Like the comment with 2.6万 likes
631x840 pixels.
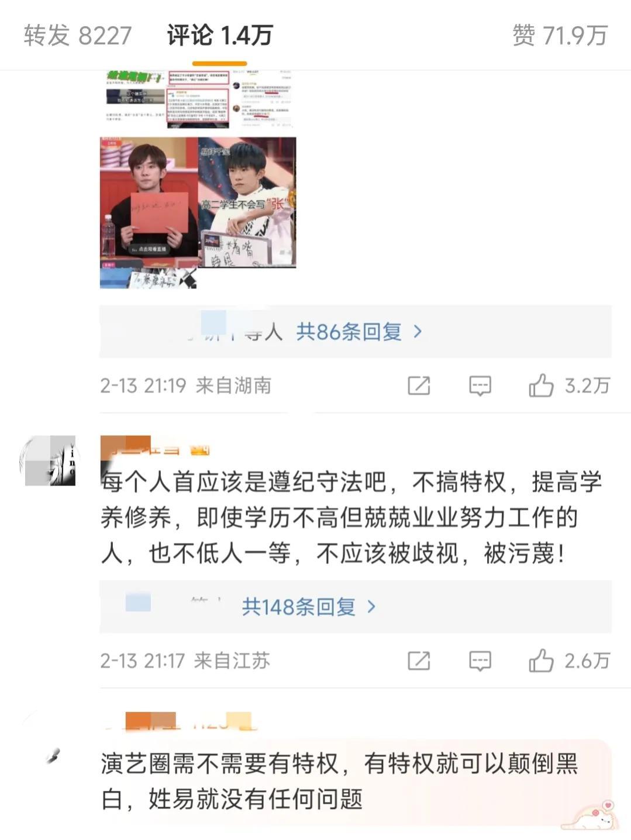[569, 661]
